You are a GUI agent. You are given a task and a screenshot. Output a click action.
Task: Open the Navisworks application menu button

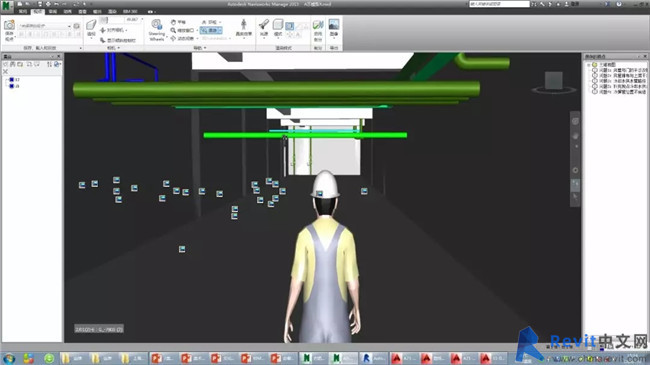[7, 6]
